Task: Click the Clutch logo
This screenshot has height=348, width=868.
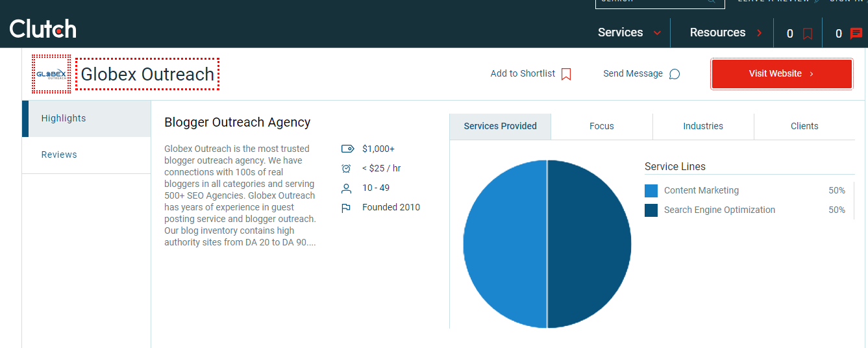Action: coord(43,29)
